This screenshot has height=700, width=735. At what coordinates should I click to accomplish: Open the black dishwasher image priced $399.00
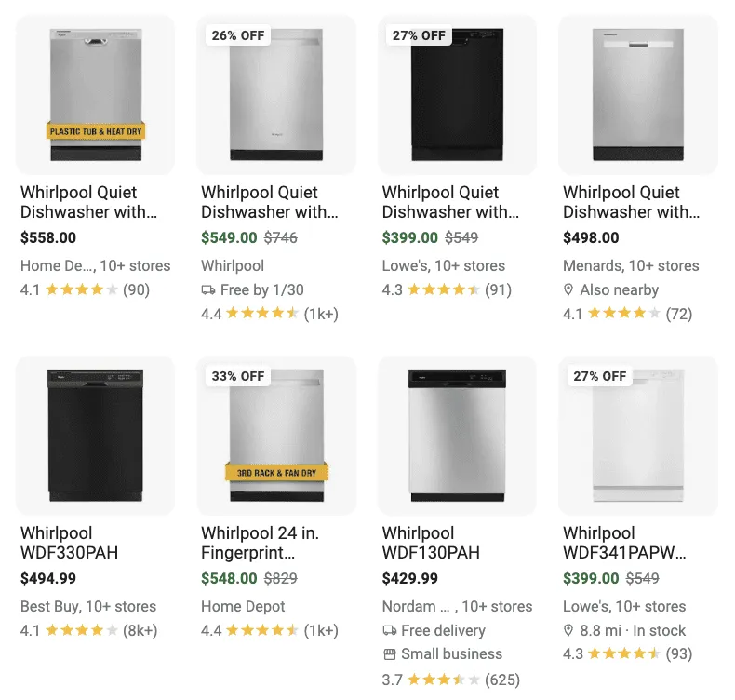[457, 95]
